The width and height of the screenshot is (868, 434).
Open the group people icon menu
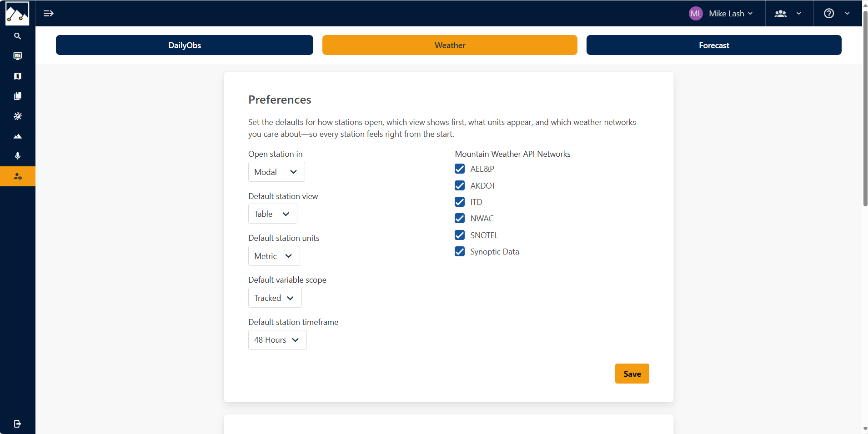(781, 14)
